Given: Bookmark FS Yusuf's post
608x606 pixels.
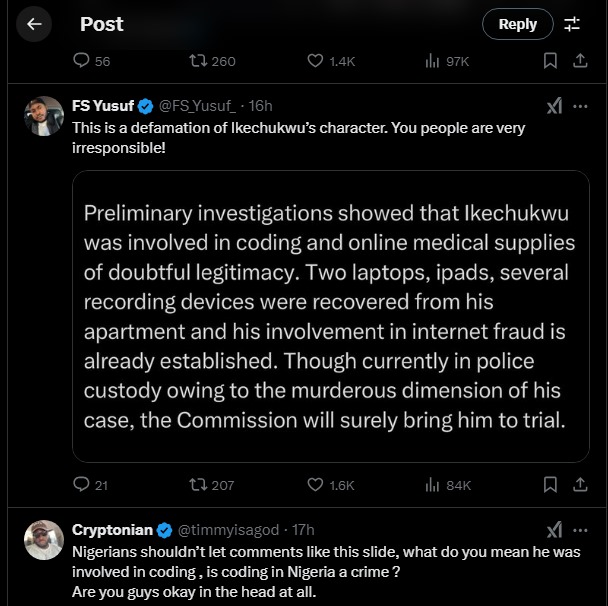Looking at the screenshot, I should click(x=549, y=485).
